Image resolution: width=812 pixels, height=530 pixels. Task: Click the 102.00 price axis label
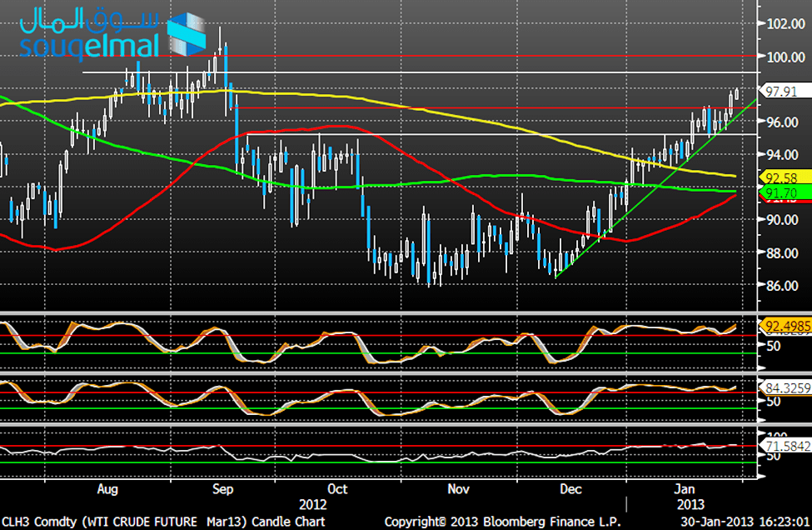click(x=785, y=24)
